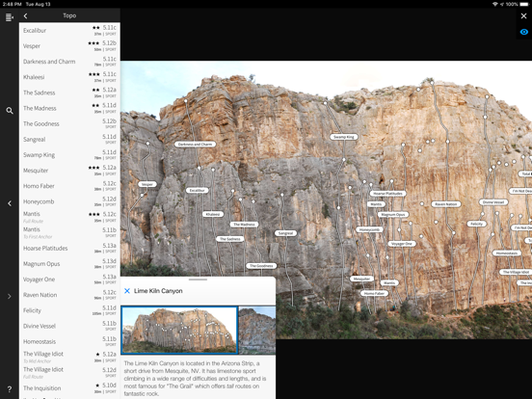The height and width of the screenshot is (399, 532).
Task: Select the second cliff photo thumbnail
Action: tap(257, 331)
